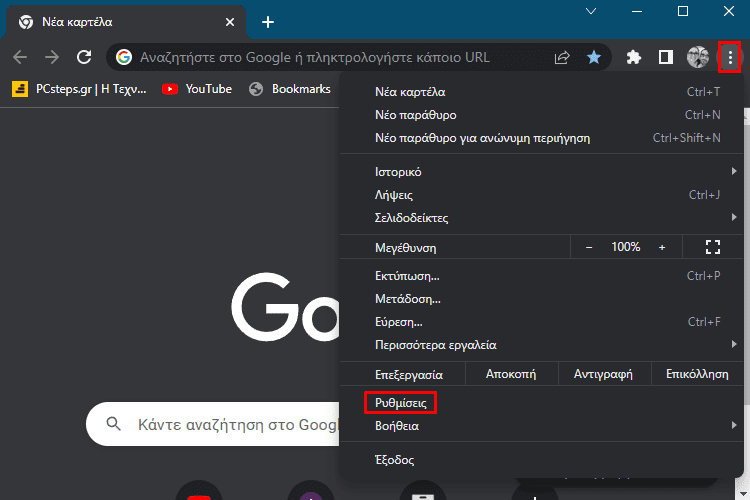Click the fullscreen icon in zoom row

(x=712, y=247)
